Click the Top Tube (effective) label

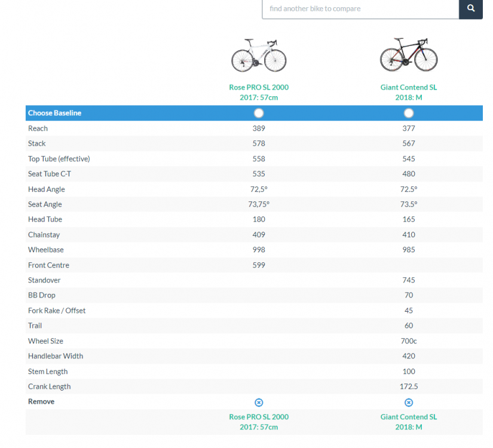[59, 159]
